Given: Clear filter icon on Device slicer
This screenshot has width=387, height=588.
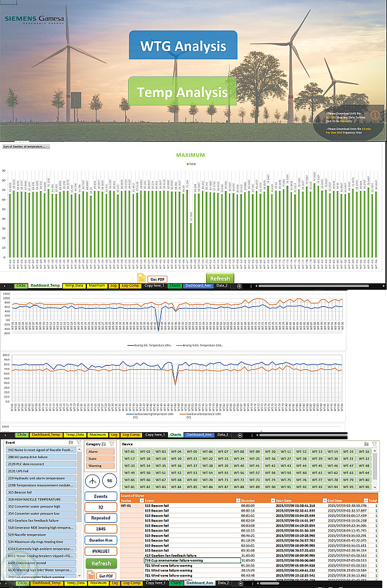Looking at the screenshot, I should [374, 444].
